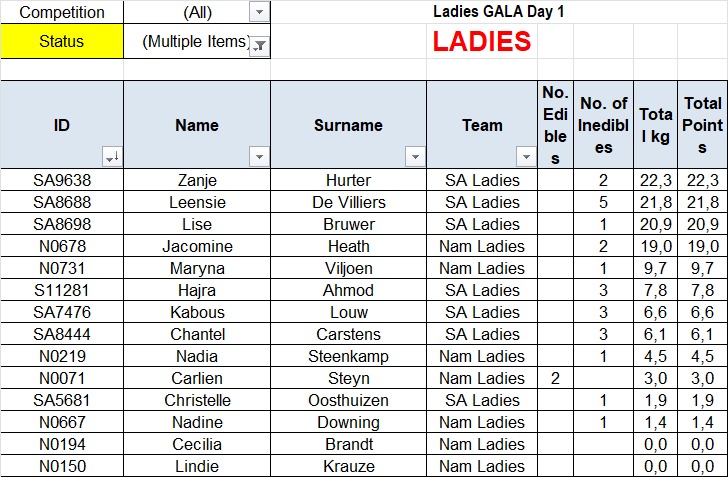Open the Status filter funnel button

[x=260, y=46]
